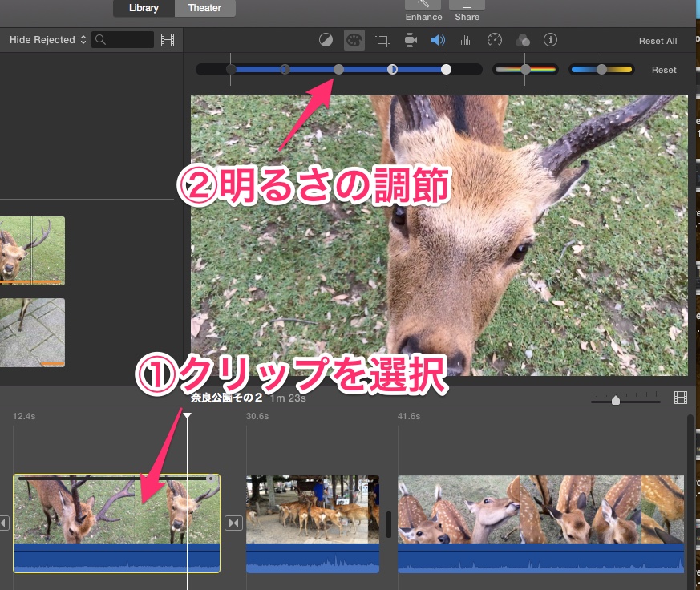
Task: Switch to the Theater tab
Action: coord(204,8)
